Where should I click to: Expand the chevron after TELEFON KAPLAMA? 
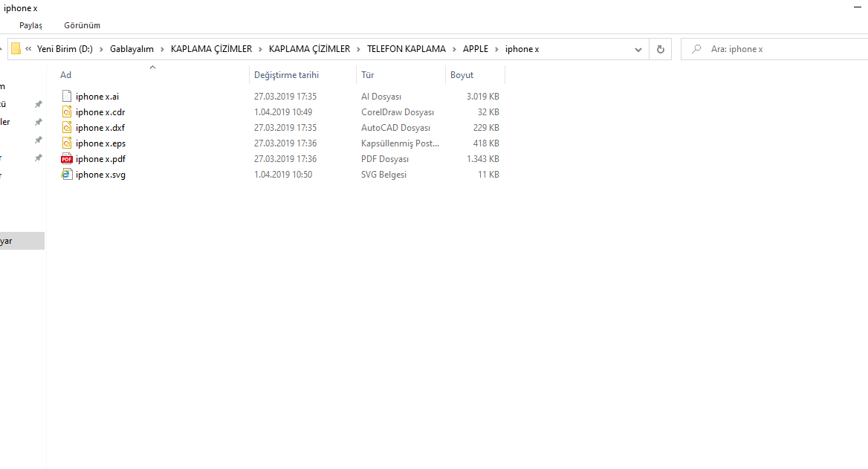click(455, 49)
